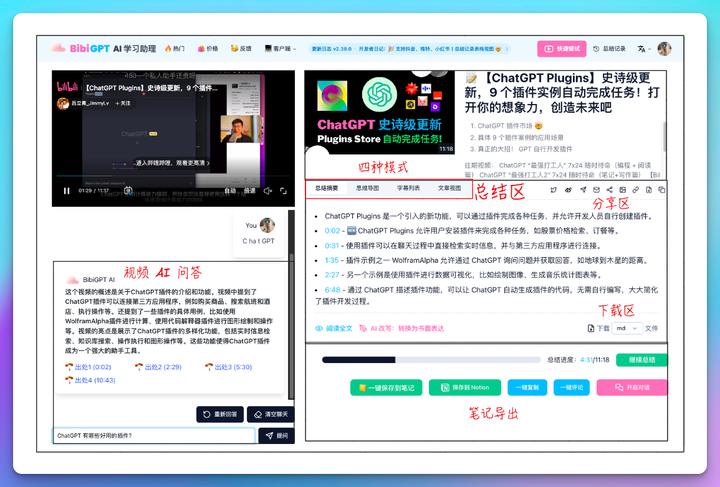This screenshot has width=720, height=487.
Task: Click the 提问 send button
Action: (x=276, y=436)
